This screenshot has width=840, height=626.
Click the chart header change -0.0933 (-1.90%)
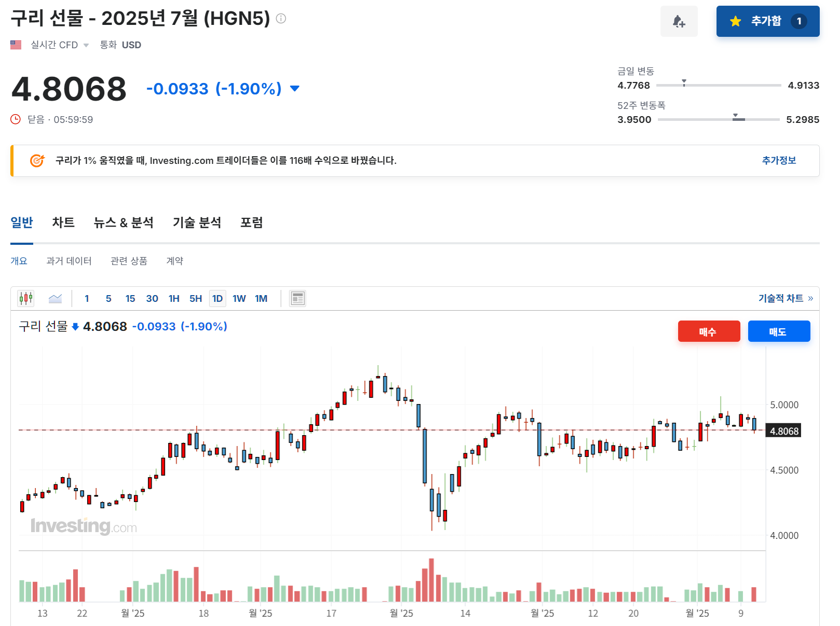[x=180, y=327]
